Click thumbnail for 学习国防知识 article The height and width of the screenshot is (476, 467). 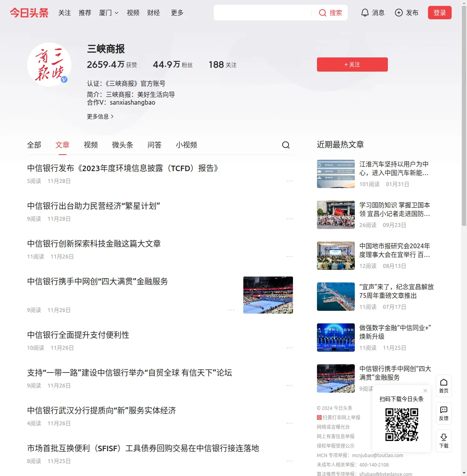click(x=336, y=215)
